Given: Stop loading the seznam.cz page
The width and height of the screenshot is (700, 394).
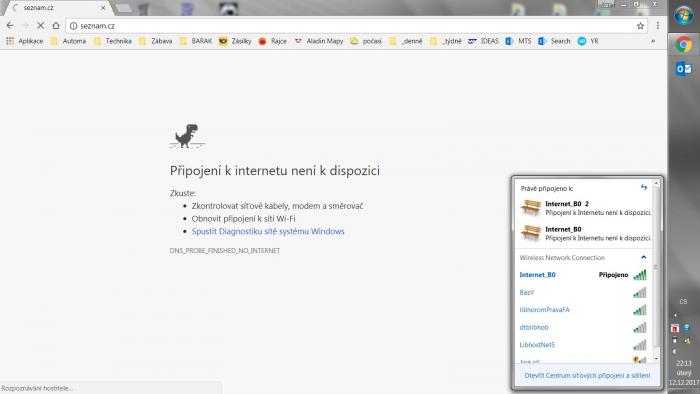Looking at the screenshot, I should [40, 26].
